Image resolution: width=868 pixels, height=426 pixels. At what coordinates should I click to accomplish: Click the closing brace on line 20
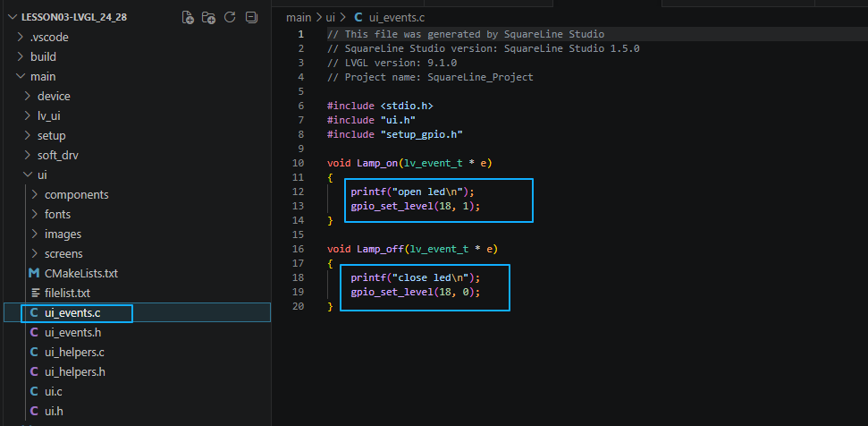(330, 306)
